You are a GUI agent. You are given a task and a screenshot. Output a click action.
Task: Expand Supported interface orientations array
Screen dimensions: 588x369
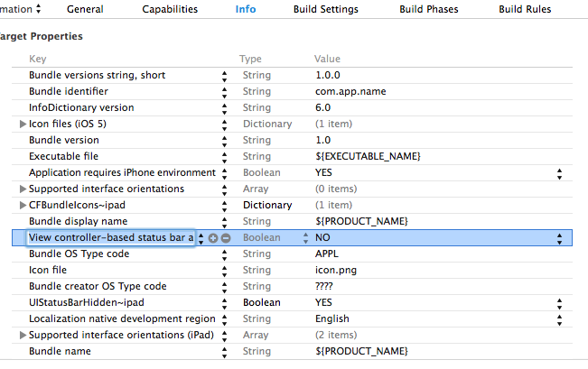23,189
